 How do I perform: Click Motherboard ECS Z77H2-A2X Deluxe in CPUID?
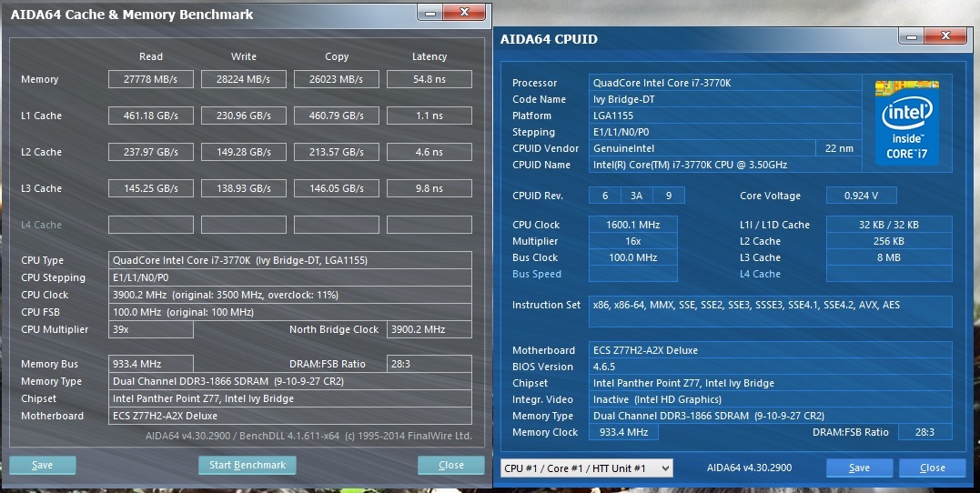coord(770,350)
